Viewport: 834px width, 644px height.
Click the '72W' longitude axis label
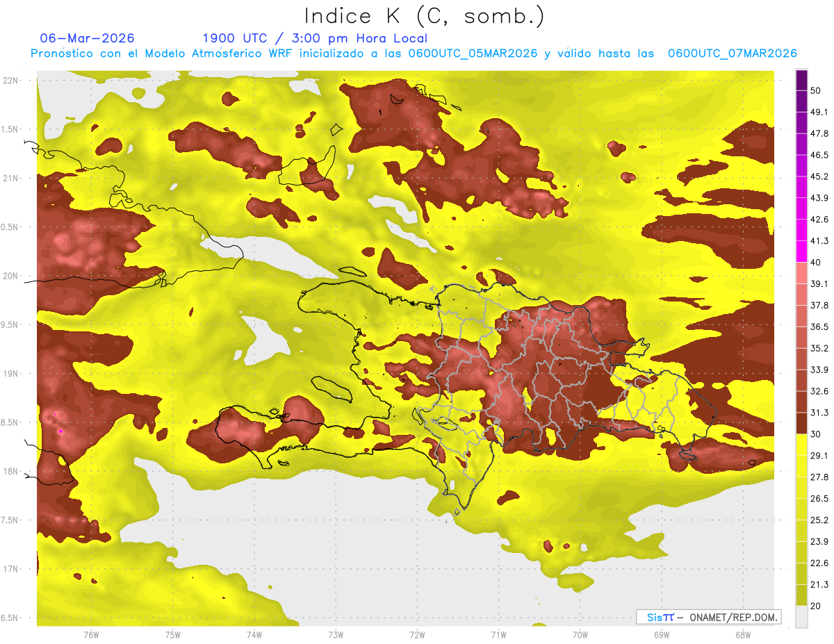pos(417,635)
